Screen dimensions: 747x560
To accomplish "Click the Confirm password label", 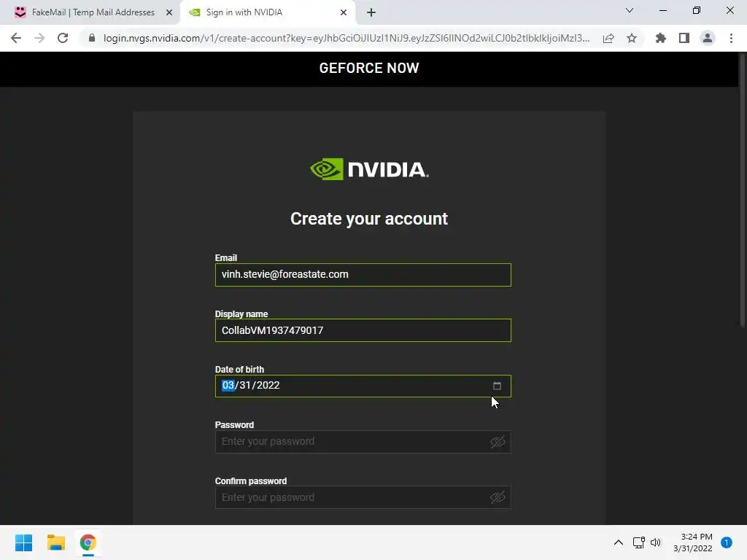I will [251, 481].
